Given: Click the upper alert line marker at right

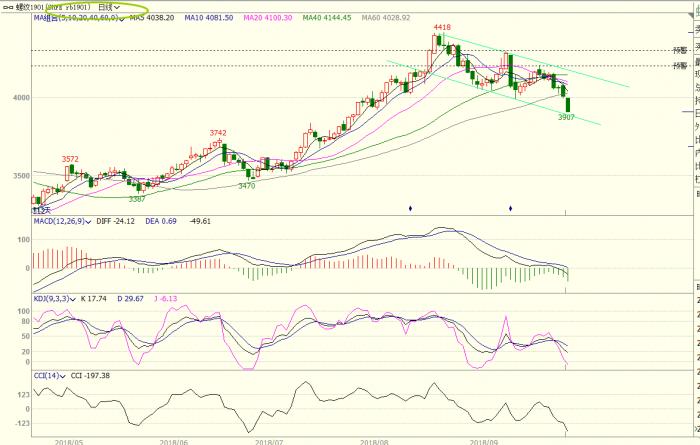Looking at the screenshot, I should click(x=680, y=49).
